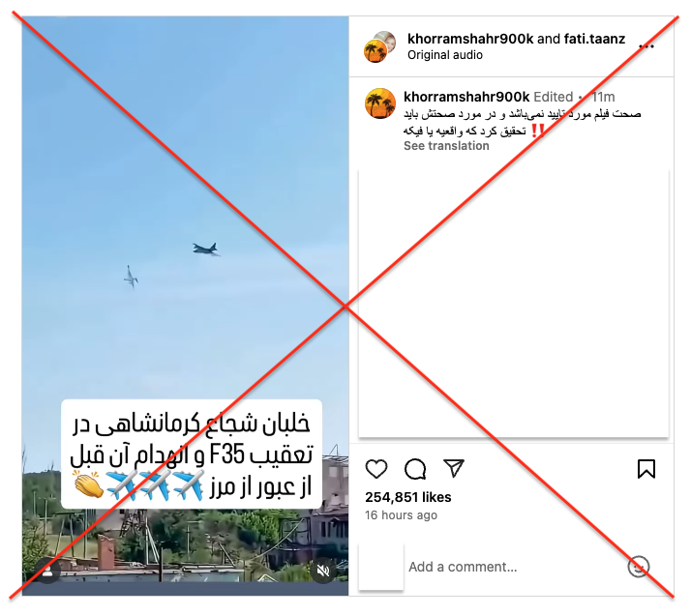
Task: Open fati.taanz profile link
Action: coord(594,39)
